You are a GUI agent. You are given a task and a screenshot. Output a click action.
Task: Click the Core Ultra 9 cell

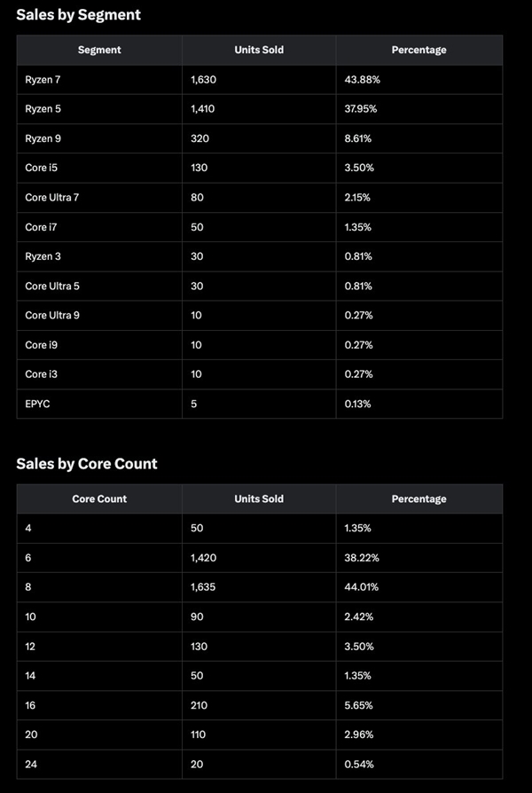tap(51, 315)
